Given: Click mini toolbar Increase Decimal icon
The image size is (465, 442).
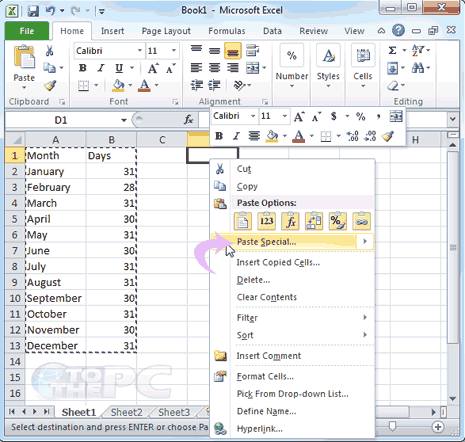Looking at the screenshot, I should click(352, 136).
